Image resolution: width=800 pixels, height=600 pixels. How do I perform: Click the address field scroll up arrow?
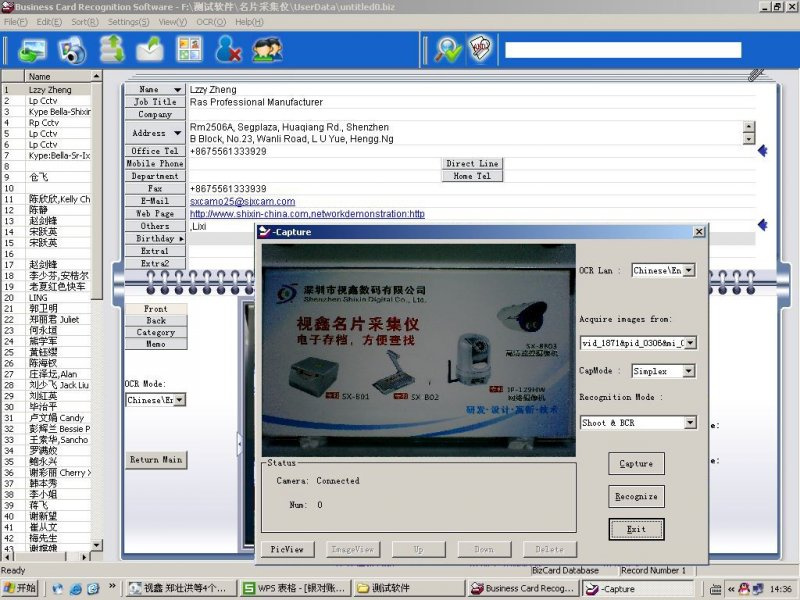pos(748,127)
